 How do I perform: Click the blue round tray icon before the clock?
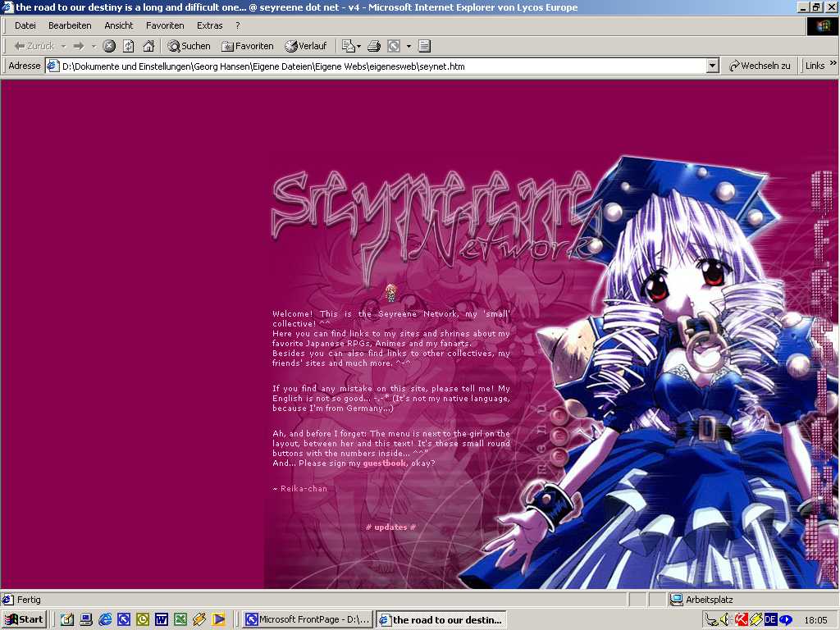click(785, 620)
